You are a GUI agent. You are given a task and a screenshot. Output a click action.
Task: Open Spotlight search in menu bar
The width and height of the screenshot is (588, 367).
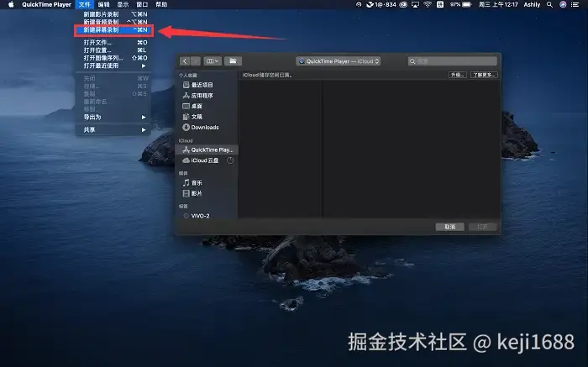pos(549,4)
